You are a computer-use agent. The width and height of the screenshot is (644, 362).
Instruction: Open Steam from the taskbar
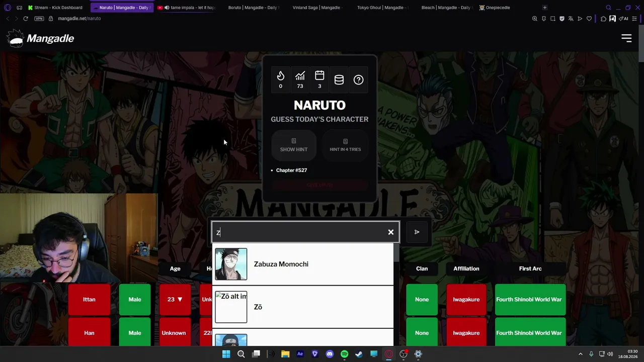click(x=359, y=354)
